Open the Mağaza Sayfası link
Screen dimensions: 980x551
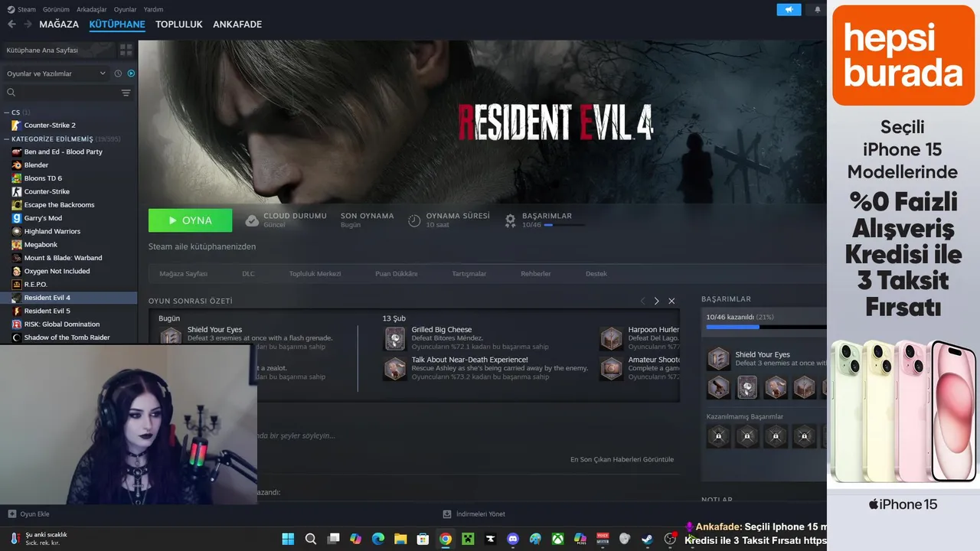pos(183,273)
